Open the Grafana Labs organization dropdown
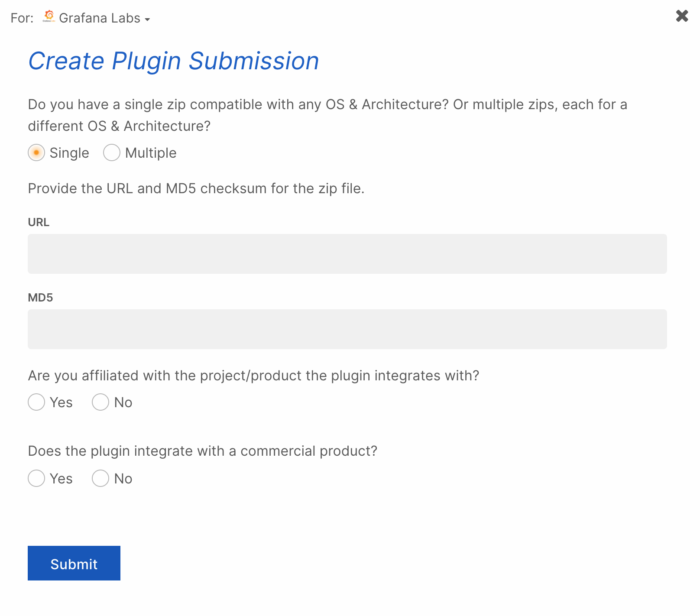700x616 pixels. pyautogui.click(x=100, y=18)
